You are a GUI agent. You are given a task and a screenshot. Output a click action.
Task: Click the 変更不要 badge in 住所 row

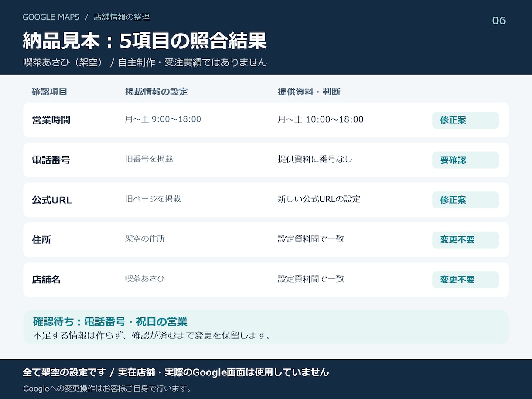(465, 240)
